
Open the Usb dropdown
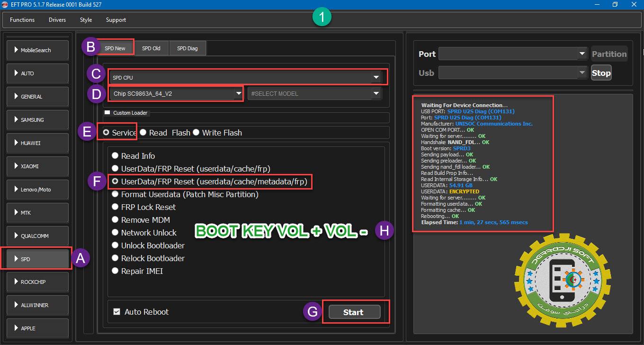pos(513,73)
